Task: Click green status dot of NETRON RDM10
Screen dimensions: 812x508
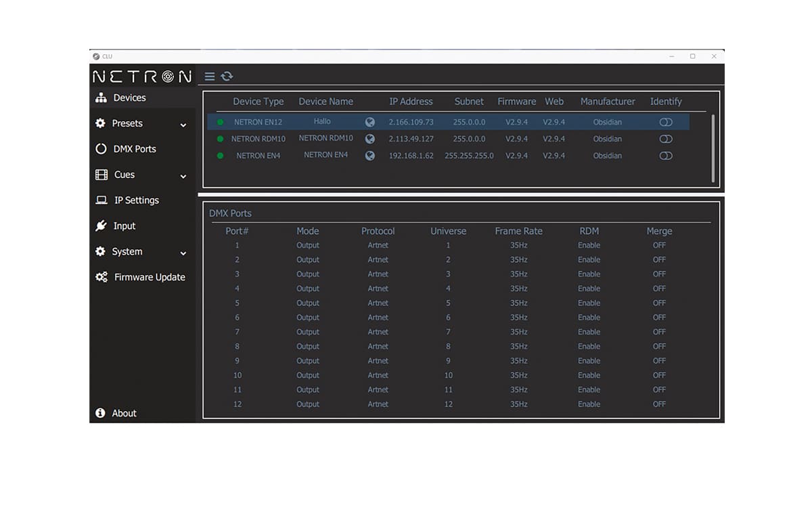Action: [x=220, y=139]
